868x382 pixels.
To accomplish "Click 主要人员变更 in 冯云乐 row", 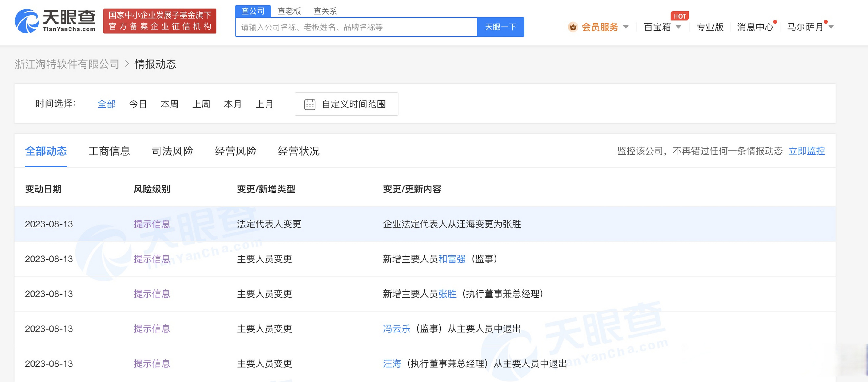I will point(264,329).
